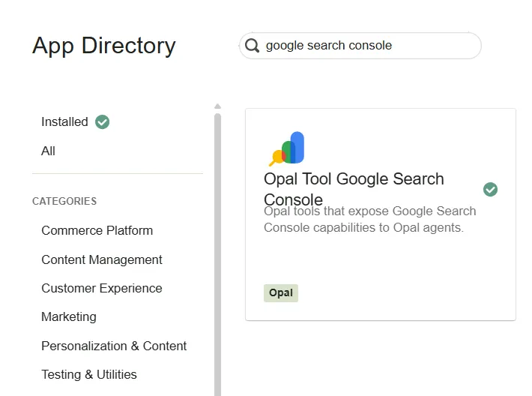Click the green Installed checkmark icon
This screenshot has width=532, height=396.
(102, 122)
